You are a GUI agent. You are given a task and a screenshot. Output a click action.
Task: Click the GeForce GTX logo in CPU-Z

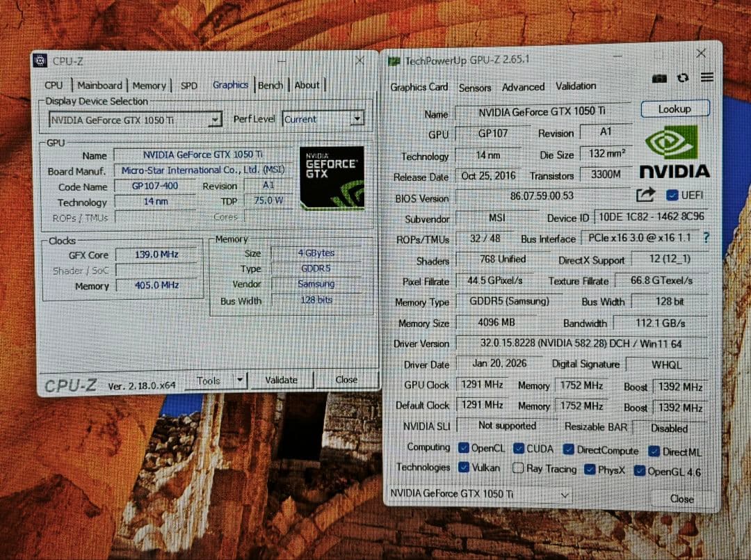click(332, 178)
